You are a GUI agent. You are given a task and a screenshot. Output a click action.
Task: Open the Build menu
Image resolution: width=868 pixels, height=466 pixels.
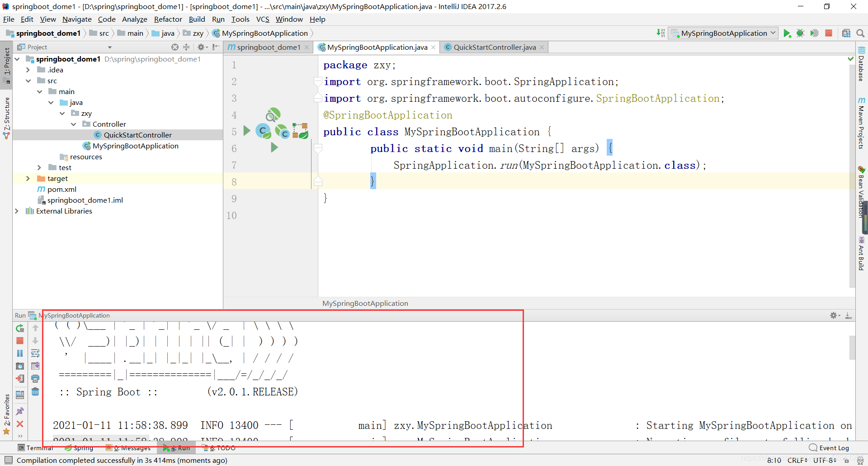point(197,19)
